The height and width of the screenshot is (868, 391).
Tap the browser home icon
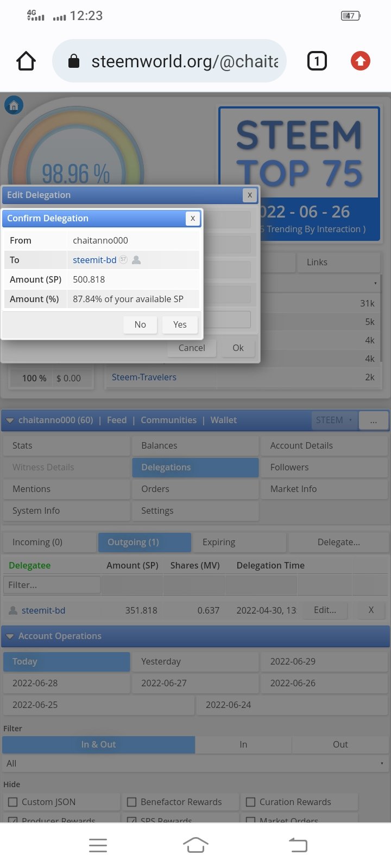point(26,61)
